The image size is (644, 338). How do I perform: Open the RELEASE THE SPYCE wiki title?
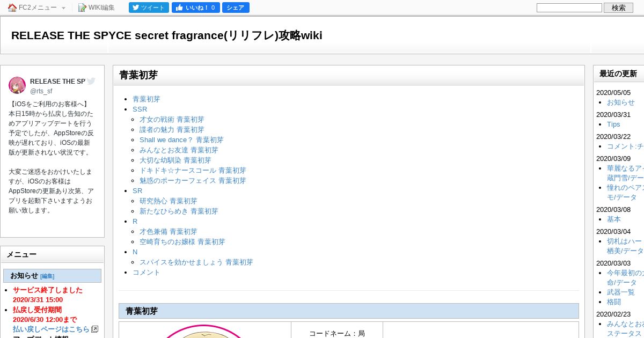click(167, 35)
